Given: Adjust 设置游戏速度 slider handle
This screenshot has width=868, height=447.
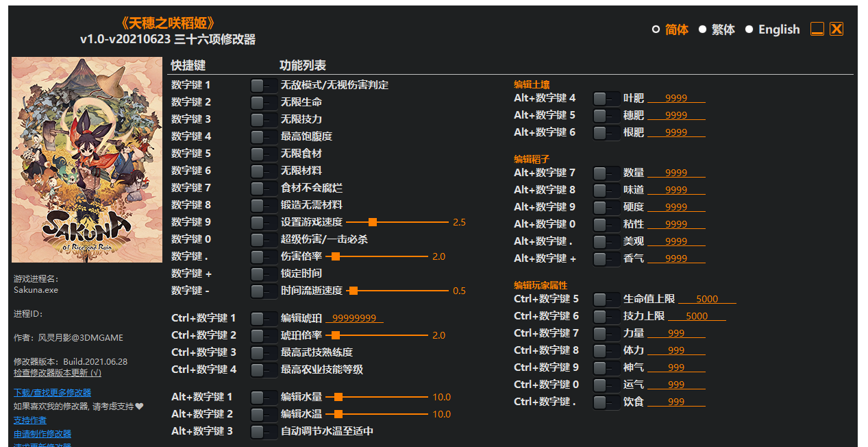Looking at the screenshot, I should point(373,222).
